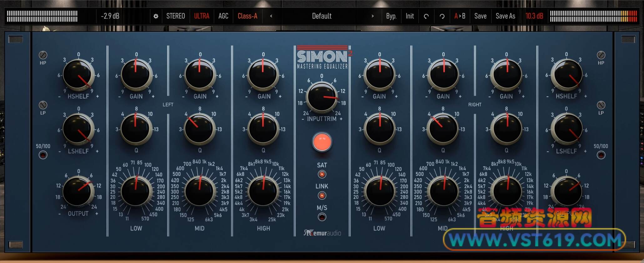Toggle the right 50/100 switch
This screenshot has height=263, width=644.
(x=601, y=155)
